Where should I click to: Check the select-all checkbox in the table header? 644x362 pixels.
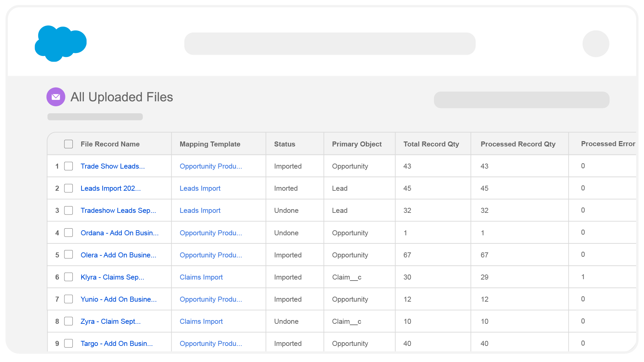pos(68,143)
